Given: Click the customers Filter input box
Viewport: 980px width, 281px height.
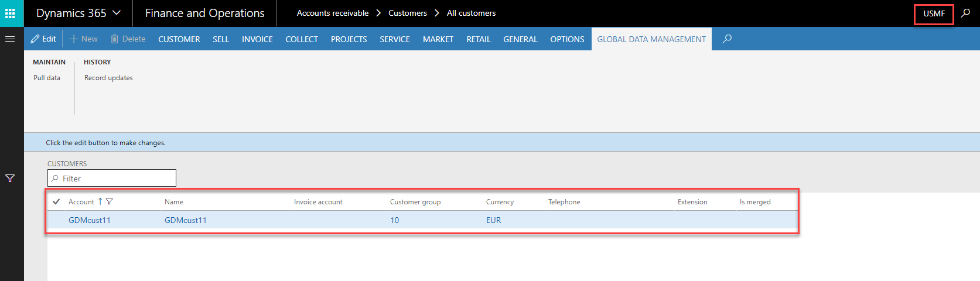Looking at the screenshot, I should coord(112,178).
